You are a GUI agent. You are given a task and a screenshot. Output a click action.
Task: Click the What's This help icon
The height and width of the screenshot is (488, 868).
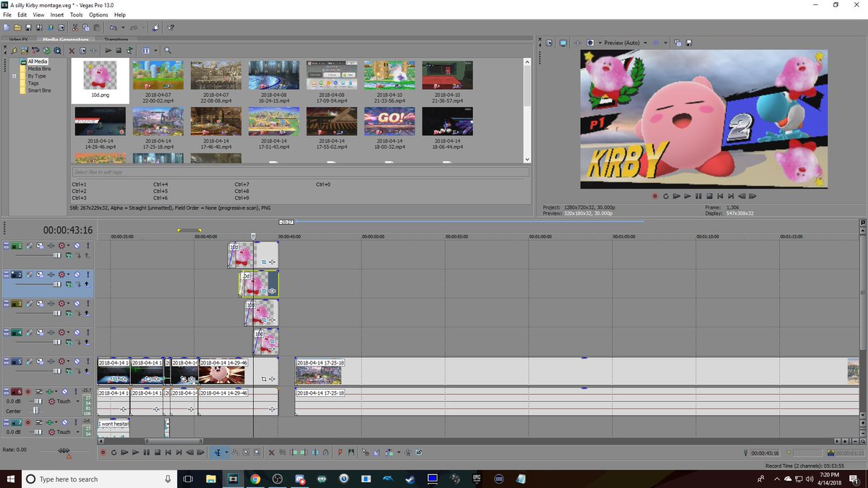coord(171,27)
